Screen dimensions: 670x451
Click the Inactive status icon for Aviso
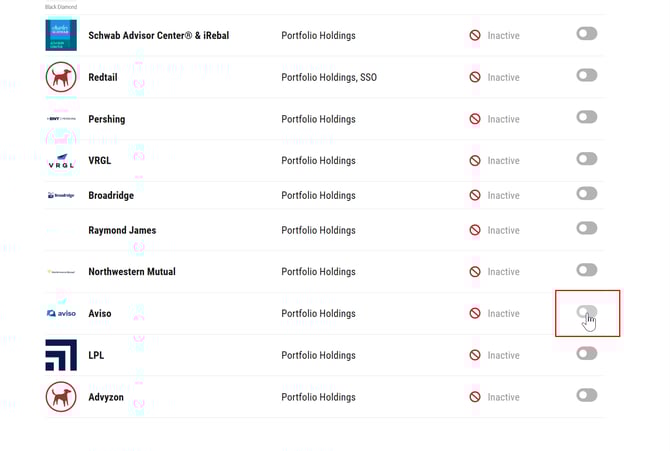[475, 313]
